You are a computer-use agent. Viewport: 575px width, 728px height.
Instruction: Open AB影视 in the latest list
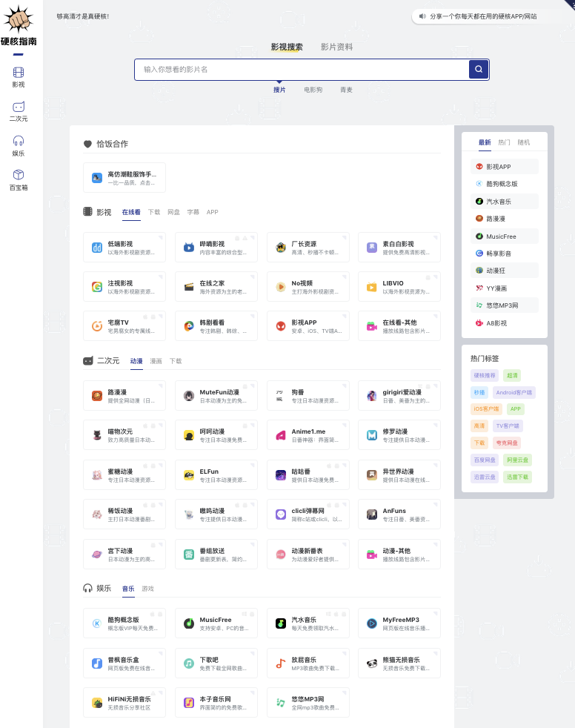coord(505,323)
